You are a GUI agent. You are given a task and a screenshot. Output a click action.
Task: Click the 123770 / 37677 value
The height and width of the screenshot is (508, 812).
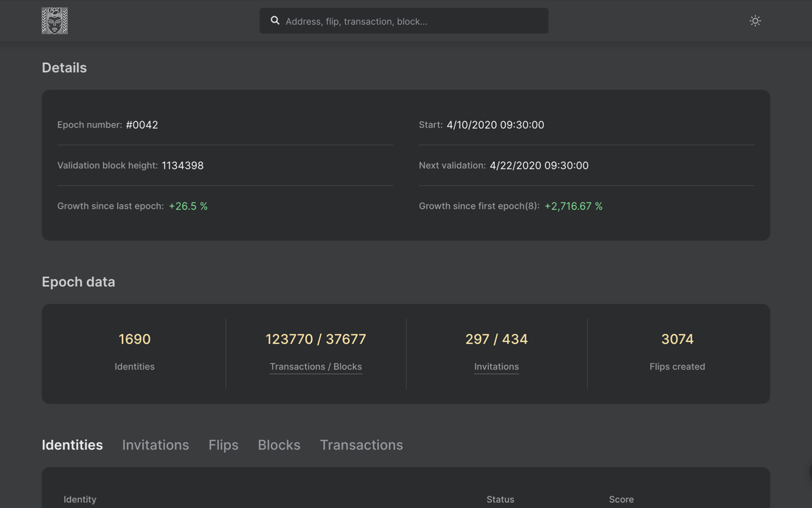(316, 339)
